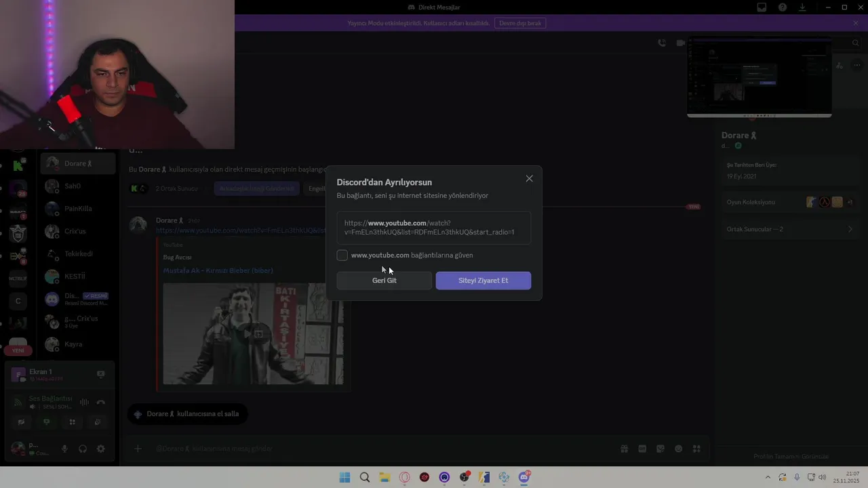Screen dimensions: 868x488
Task: Open Dorare direct message
Action: point(78,163)
